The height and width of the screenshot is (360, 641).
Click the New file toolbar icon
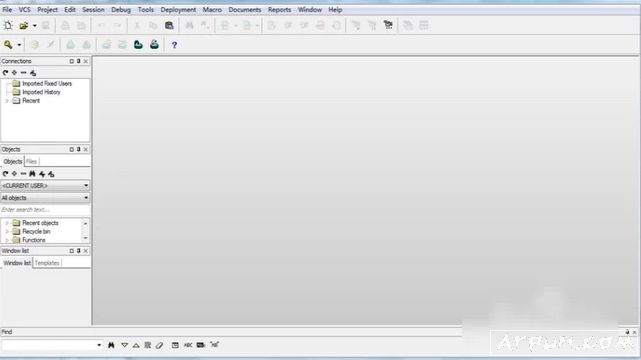coord(8,25)
